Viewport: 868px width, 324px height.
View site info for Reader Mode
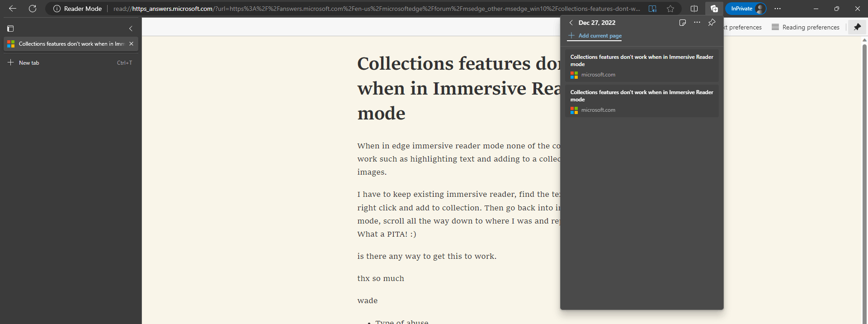pyautogui.click(x=78, y=9)
